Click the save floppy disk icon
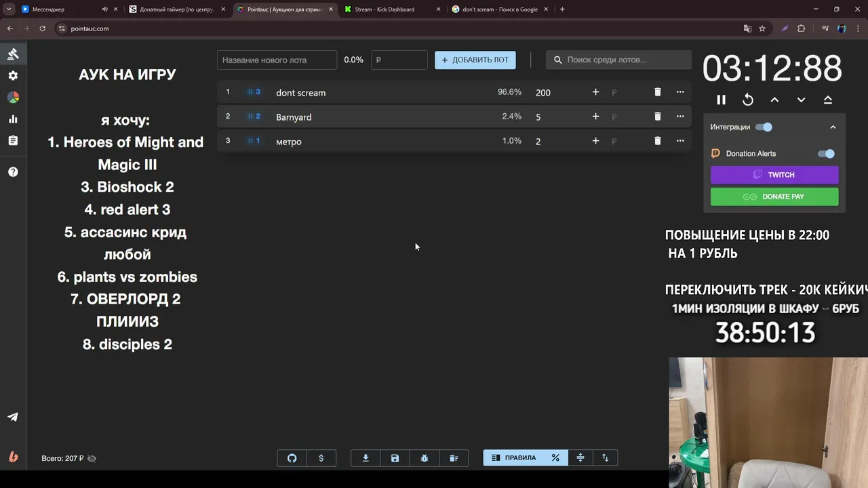 pos(395,458)
